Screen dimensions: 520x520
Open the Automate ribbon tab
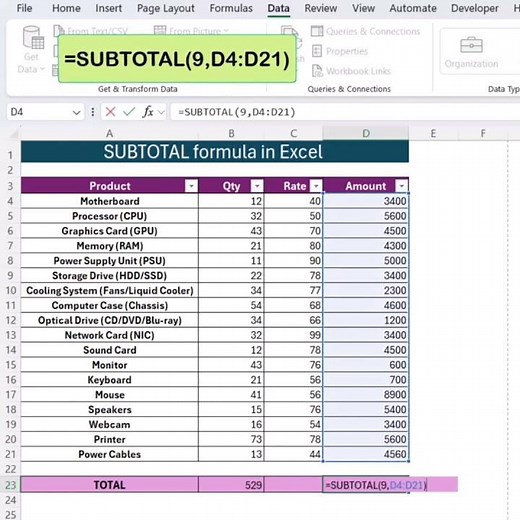click(x=413, y=8)
